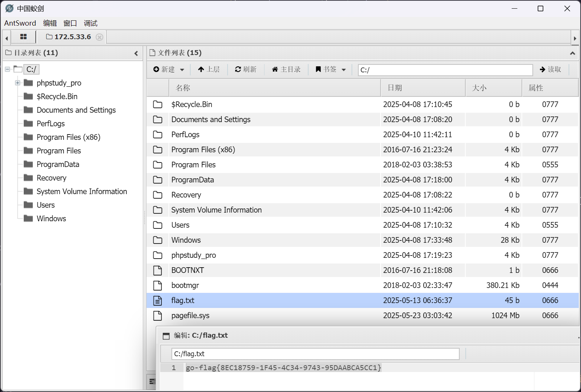Expand the phpstudy_pro tree node
This screenshot has height=392, width=581.
click(x=17, y=83)
